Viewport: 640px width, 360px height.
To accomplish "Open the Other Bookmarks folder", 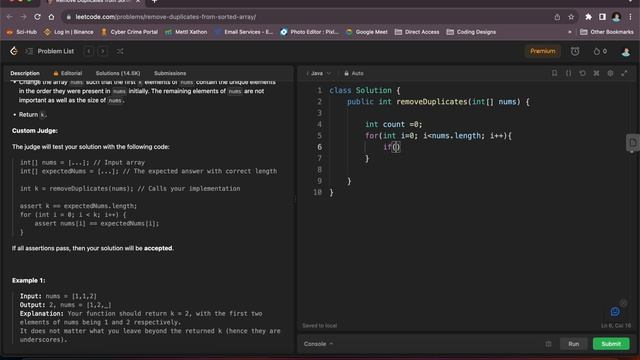I will pos(607,32).
